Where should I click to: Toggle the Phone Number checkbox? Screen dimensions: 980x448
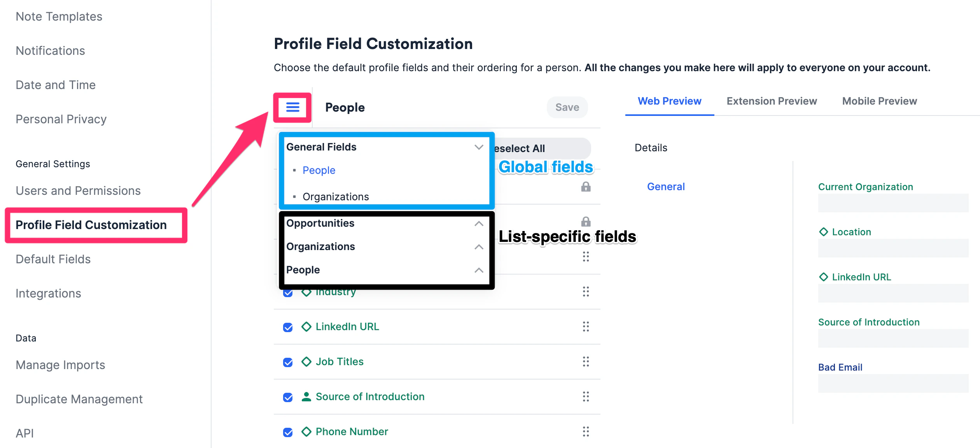pyautogui.click(x=288, y=432)
